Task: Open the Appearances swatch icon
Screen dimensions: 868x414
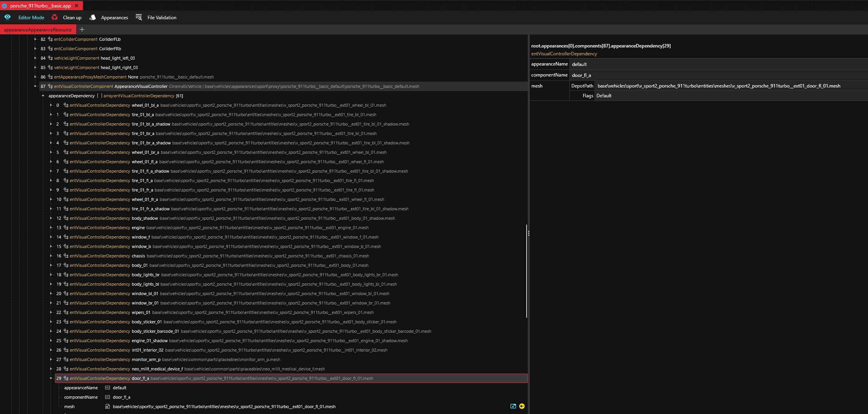Action: point(93,17)
